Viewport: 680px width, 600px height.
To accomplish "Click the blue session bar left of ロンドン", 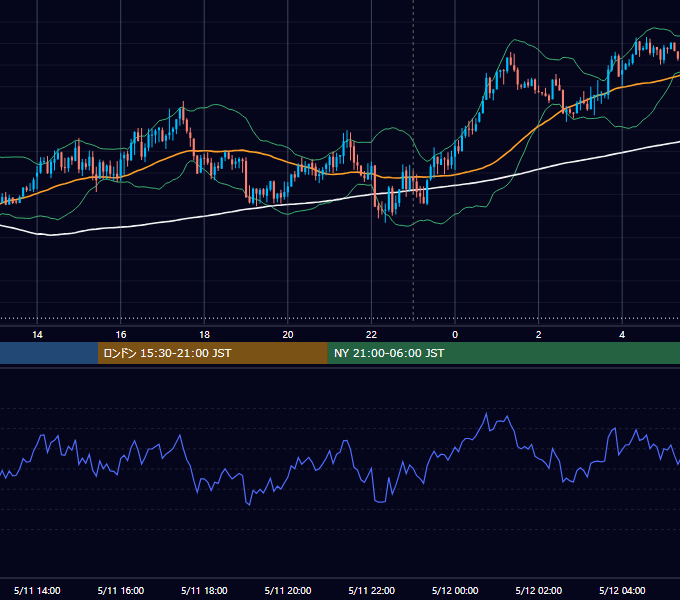I will 49,353.
